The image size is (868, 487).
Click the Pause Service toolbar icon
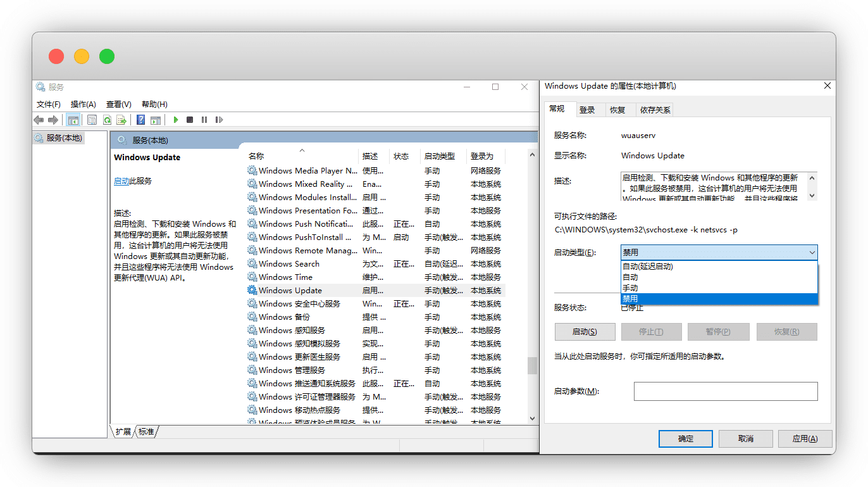coord(204,120)
